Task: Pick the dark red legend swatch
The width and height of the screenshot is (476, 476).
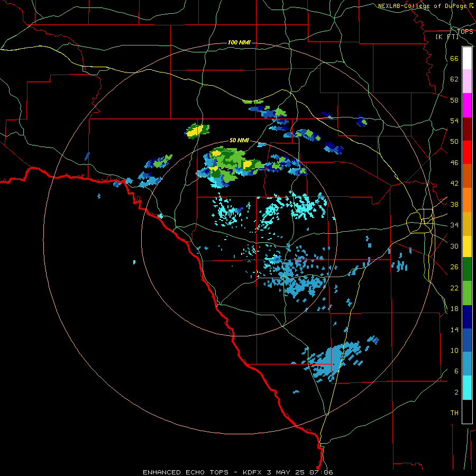Action: click(467, 129)
